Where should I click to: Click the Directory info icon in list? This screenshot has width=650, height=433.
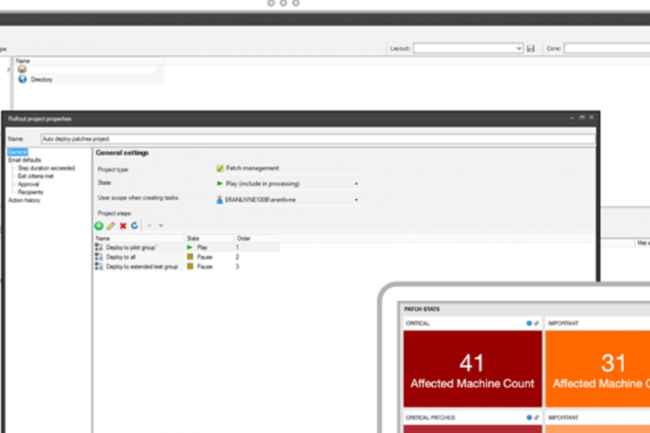click(x=22, y=79)
